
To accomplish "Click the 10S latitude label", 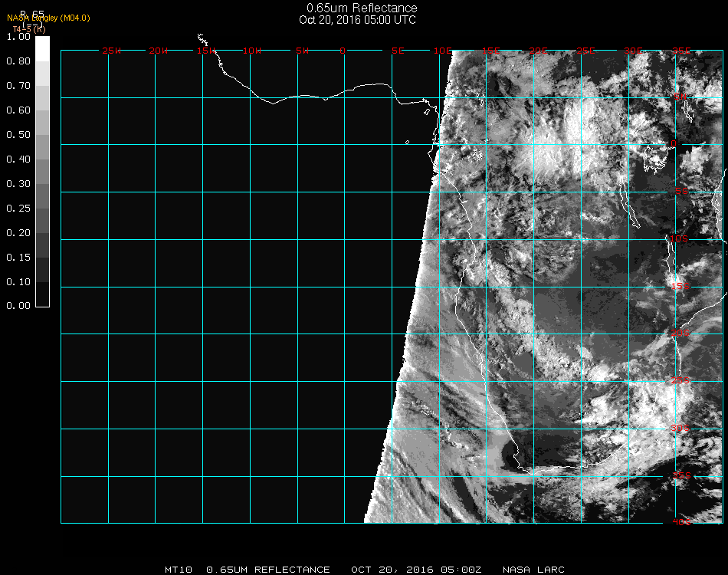I will click(680, 239).
